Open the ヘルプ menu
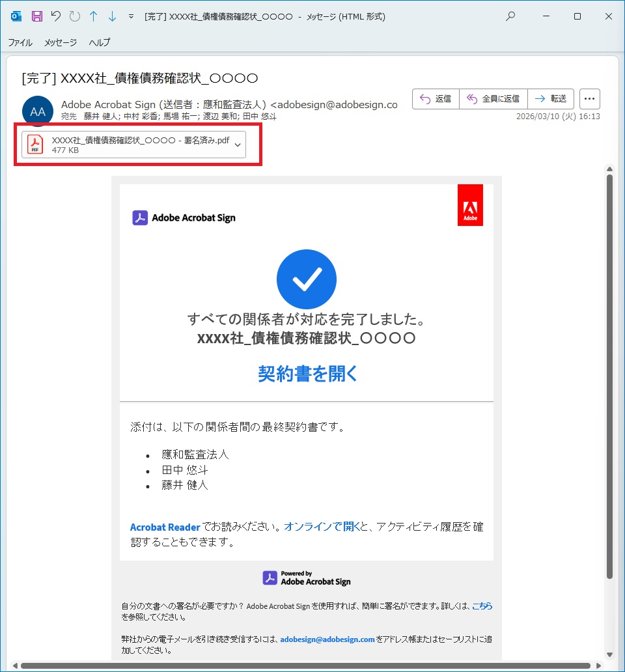The image size is (625, 672). [x=100, y=42]
